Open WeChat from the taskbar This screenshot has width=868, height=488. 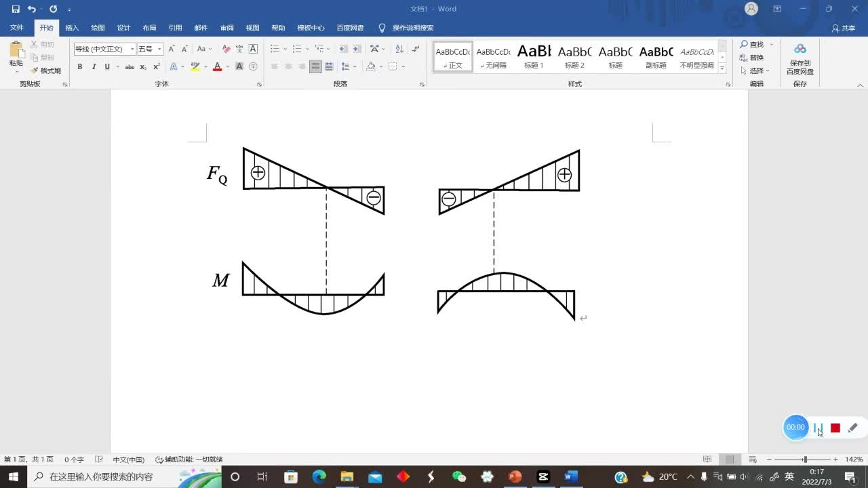(x=459, y=476)
